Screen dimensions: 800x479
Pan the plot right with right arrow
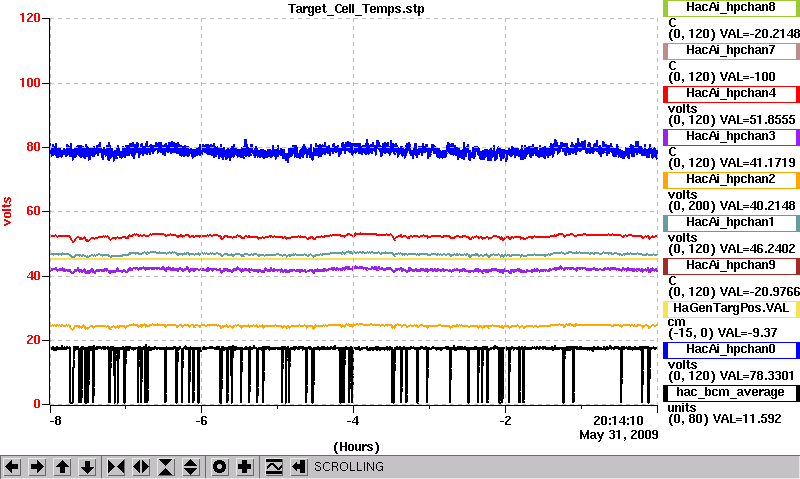pyautogui.click(x=37, y=467)
